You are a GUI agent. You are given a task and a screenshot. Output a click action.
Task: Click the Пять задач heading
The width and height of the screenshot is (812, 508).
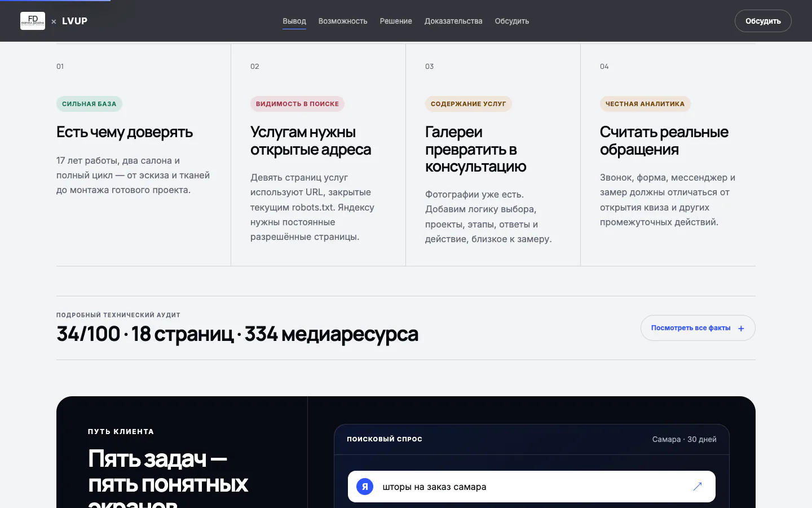[x=168, y=478]
